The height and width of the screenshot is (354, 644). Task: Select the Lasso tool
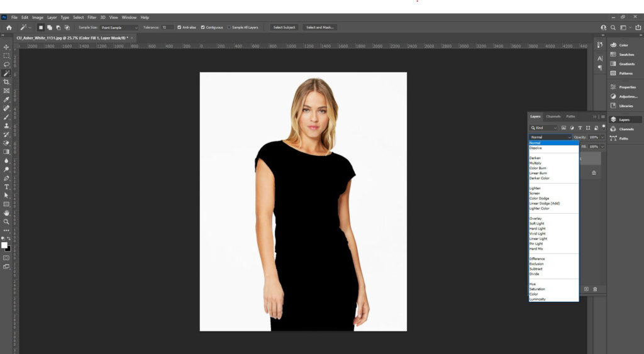[6, 65]
